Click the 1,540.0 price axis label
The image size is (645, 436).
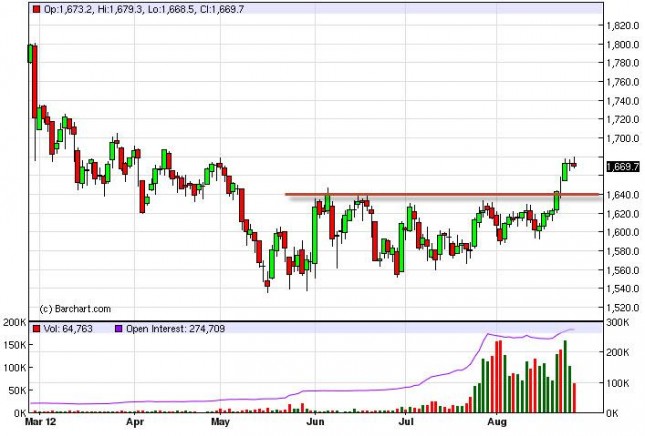(623, 288)
